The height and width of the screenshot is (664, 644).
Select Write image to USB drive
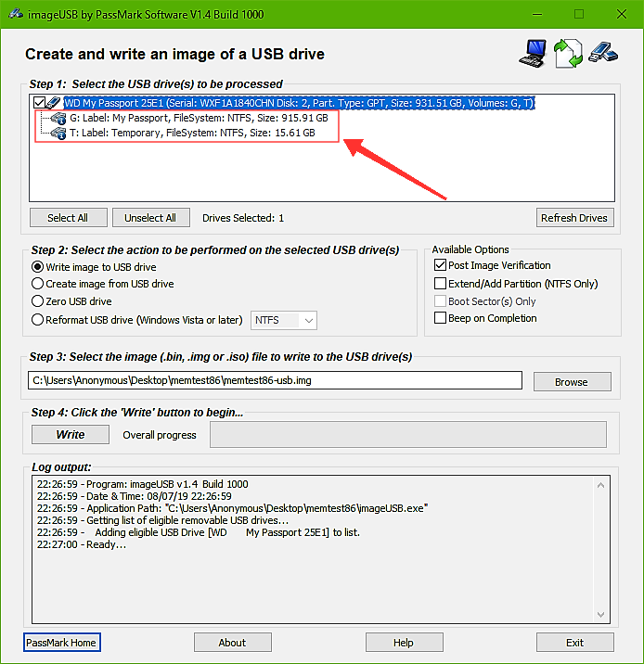[38, 267]
